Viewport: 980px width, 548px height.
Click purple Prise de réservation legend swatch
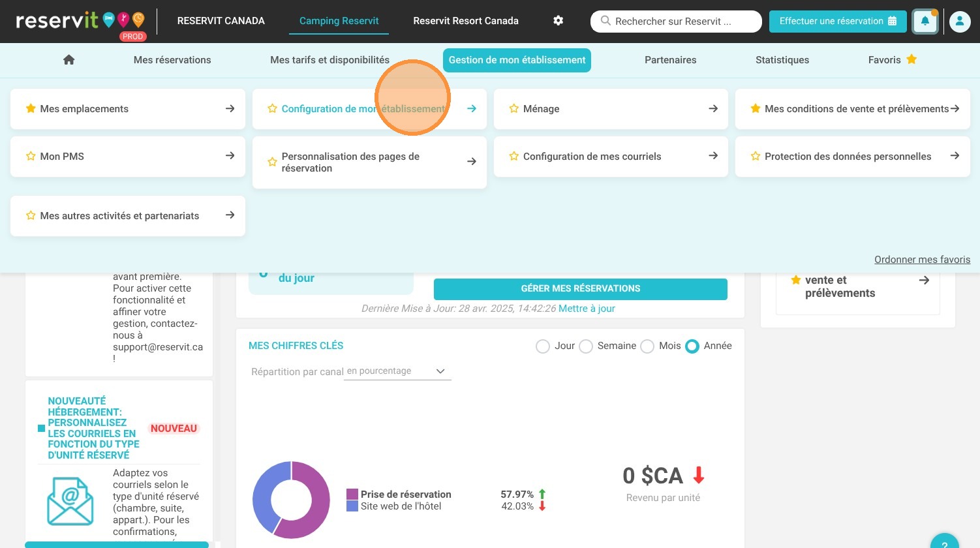(352, 495)
